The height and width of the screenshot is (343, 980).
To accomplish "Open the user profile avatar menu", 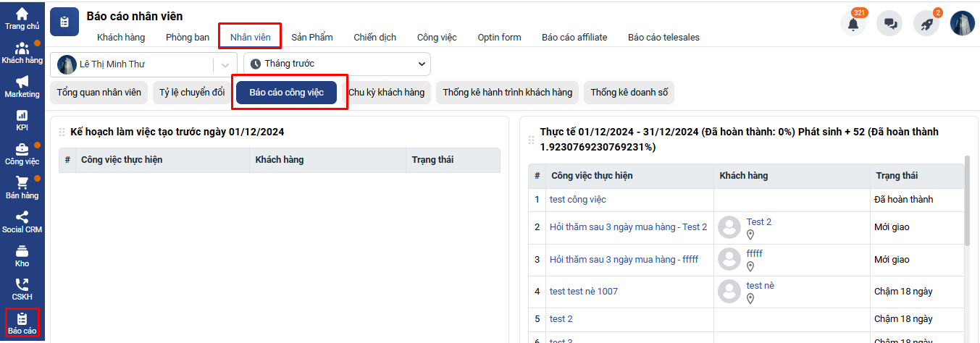I will 962,23.
